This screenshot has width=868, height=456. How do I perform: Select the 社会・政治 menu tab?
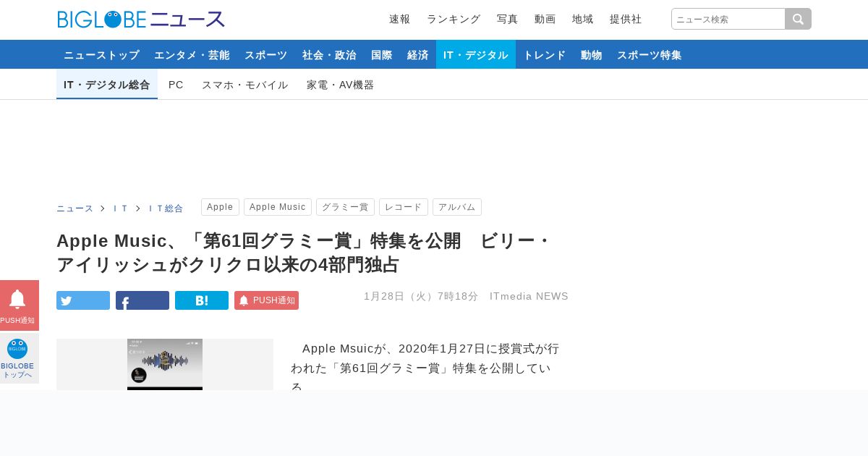coord(329,54)
